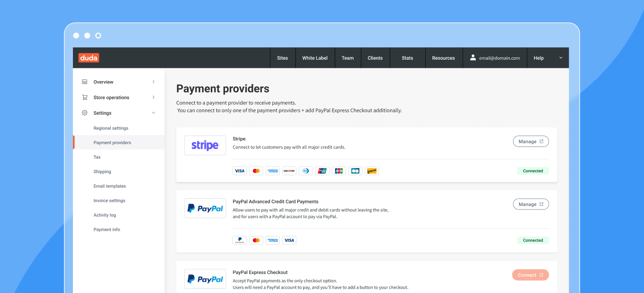Click the PayPal Advanced Credit Card logo
The width and height of the screenshot is (644, 293).
point(205,208)
